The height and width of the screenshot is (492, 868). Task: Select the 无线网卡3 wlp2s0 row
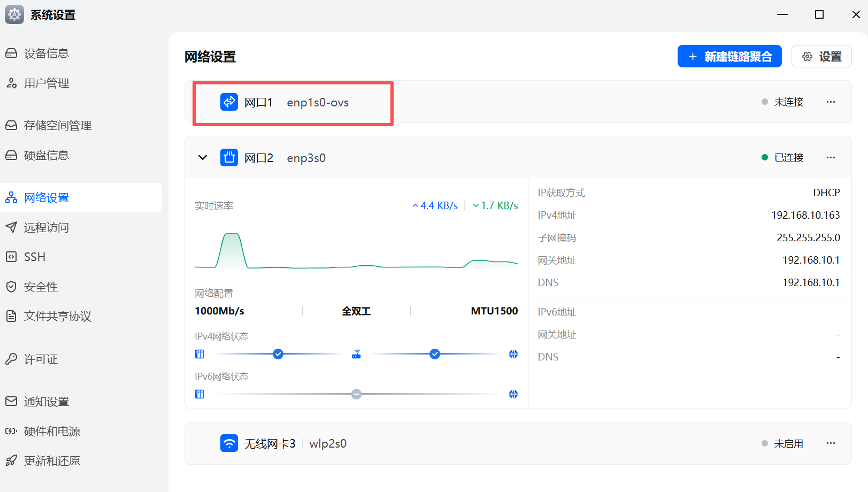[x=518, y=443]
